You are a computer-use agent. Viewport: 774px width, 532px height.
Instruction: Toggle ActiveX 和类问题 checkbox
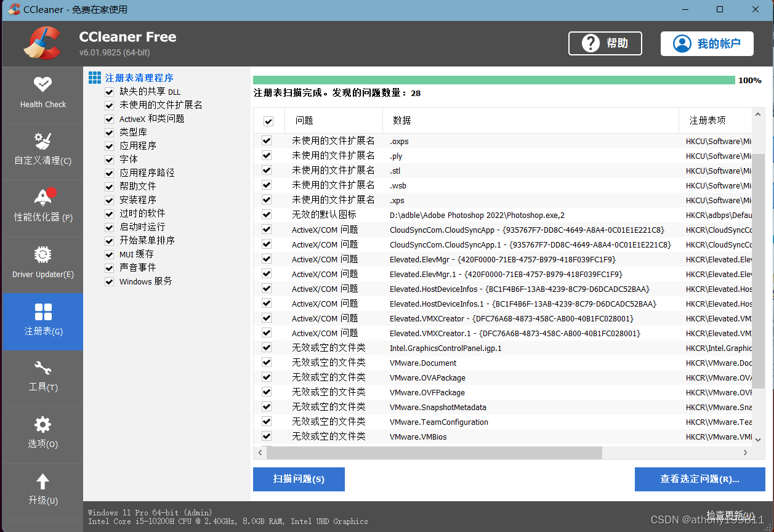tap(109, 119)
